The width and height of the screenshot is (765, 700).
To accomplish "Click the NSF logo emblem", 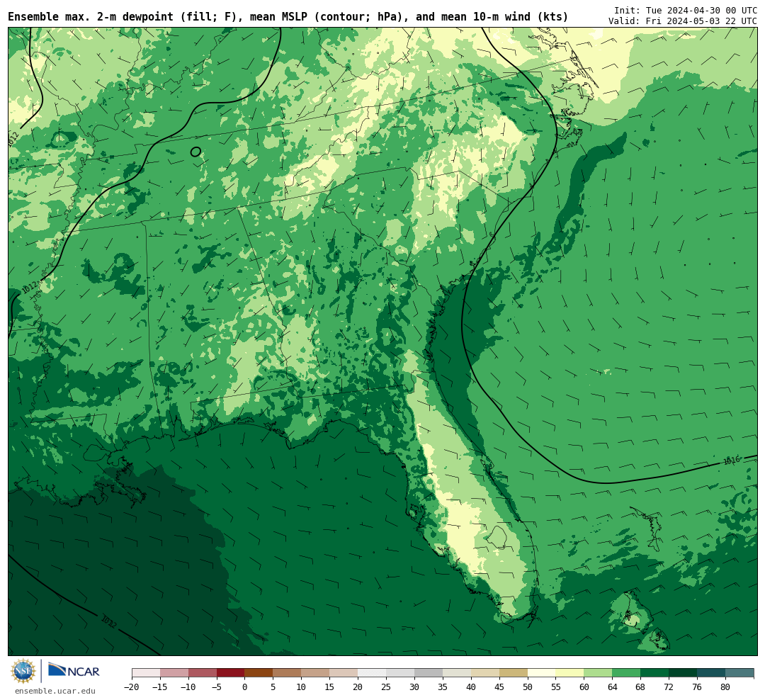I will point(23,671).
